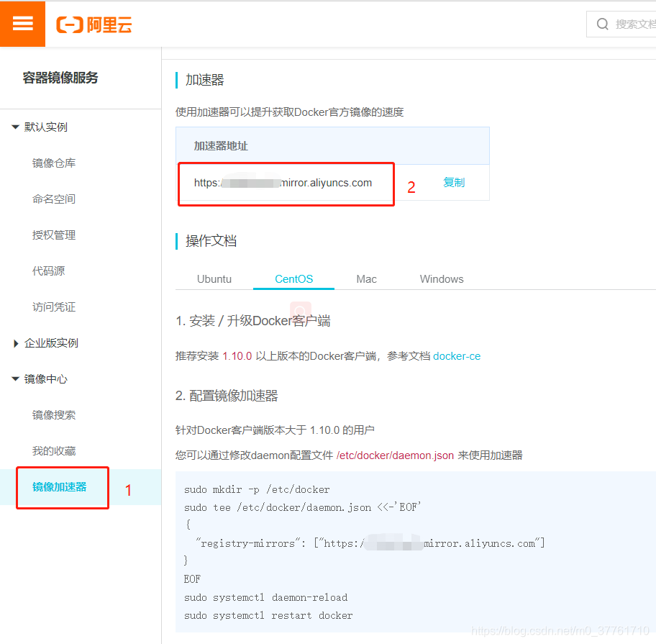Viewport: 656px width, 644px height.
Task: Click the 'sudo mkdir -p /etc/docker' line
Action: click(257, 489)
